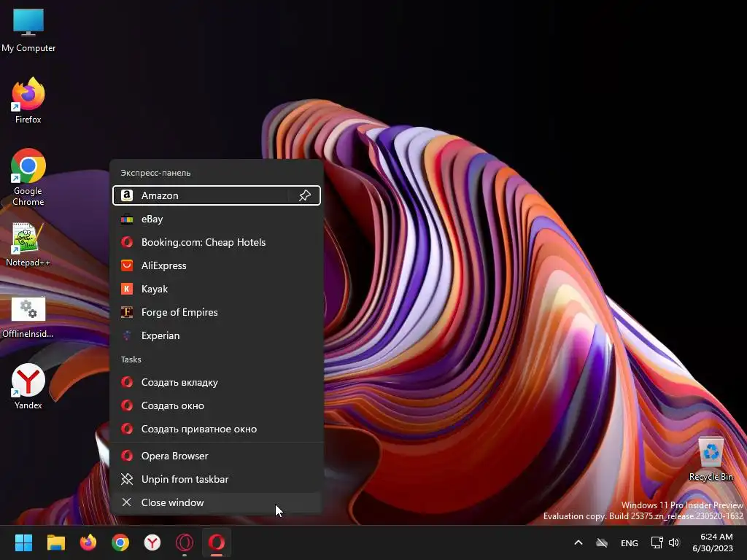This screenshot has height=560, width=747.
Task: Open the clock showing 6:24 AM
Action: [713, 542]
